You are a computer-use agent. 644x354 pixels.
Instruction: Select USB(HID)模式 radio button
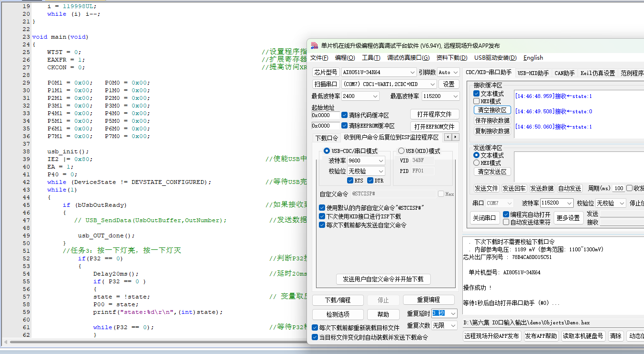tap(419, 151)
